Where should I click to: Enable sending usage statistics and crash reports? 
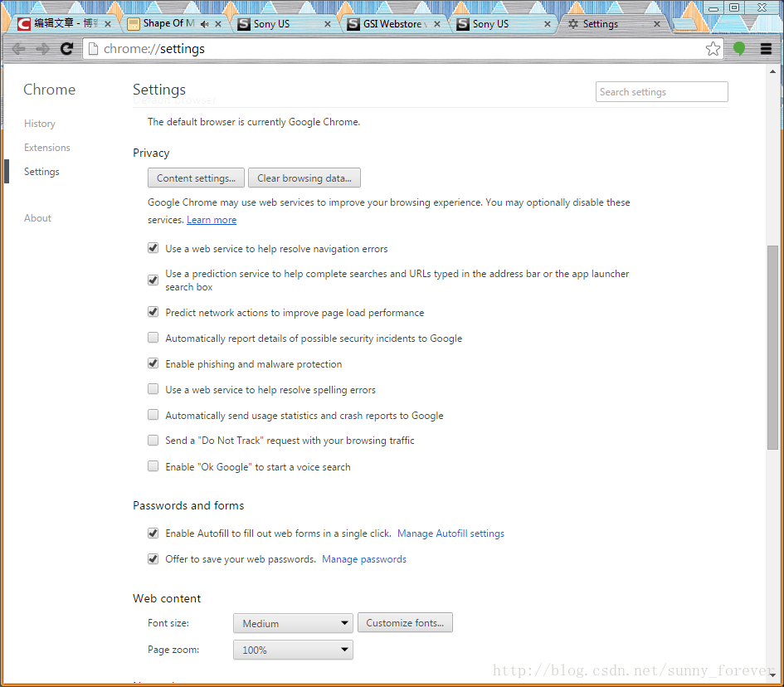coord(153,415)
